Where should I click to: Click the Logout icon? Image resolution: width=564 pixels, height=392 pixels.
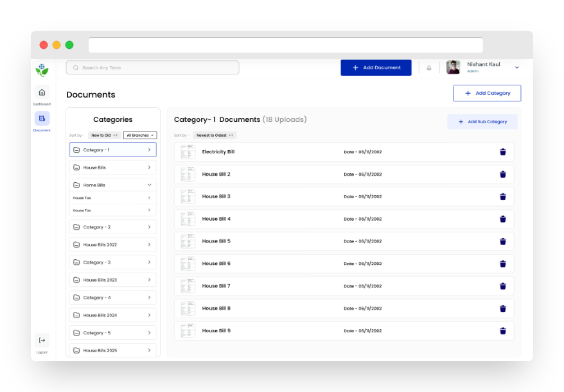[42, 340]
